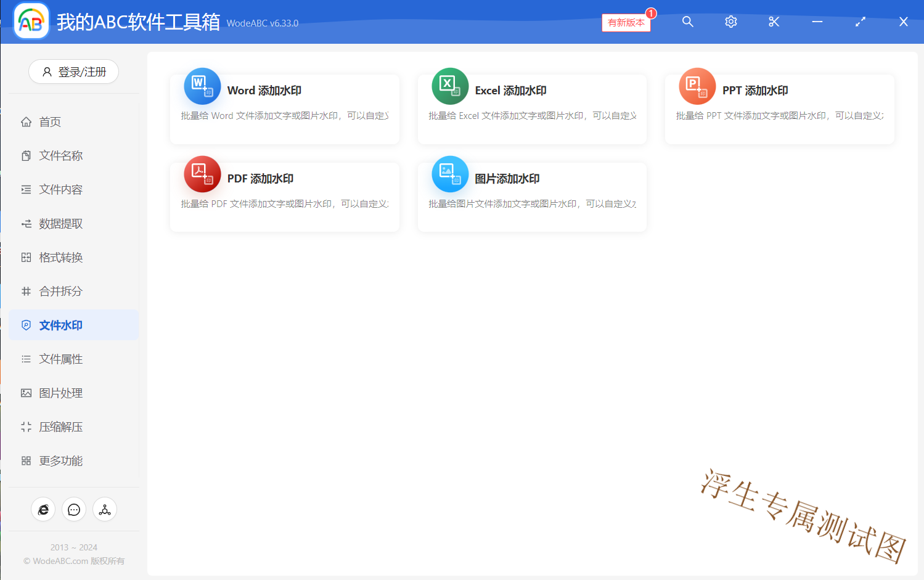This screenshot has height=580, width=924.
Task: Click the browser icon at sidebar bottom
Action: point(43,510)
